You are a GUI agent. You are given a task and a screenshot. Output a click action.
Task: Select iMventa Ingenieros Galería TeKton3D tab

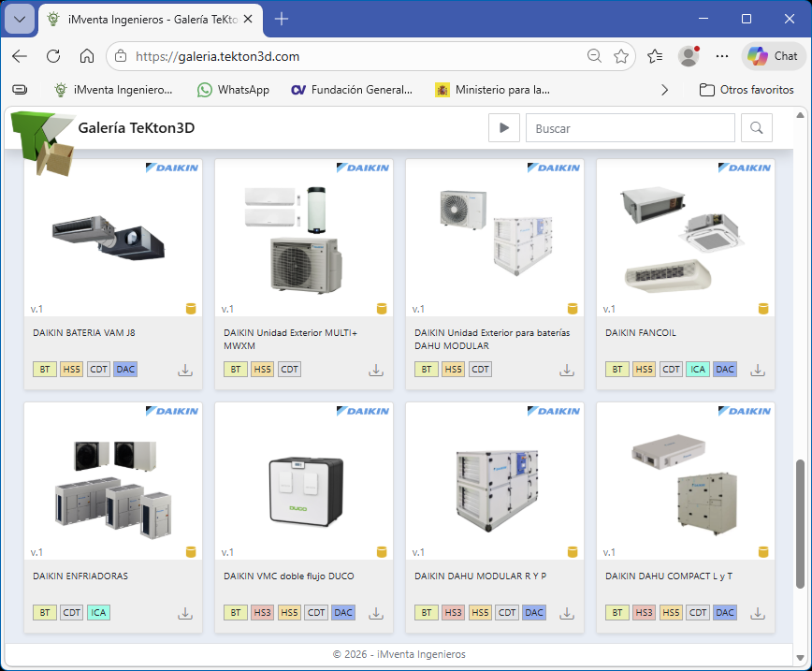coord(151,20)
